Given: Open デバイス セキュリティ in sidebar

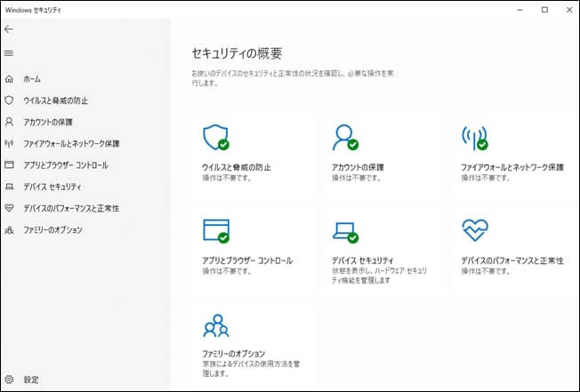Looking at the screenshot, I should [52, 187].
